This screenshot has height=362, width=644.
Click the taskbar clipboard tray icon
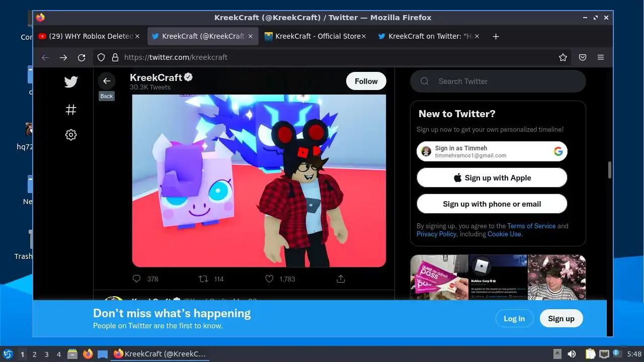(x=590, y=354)
